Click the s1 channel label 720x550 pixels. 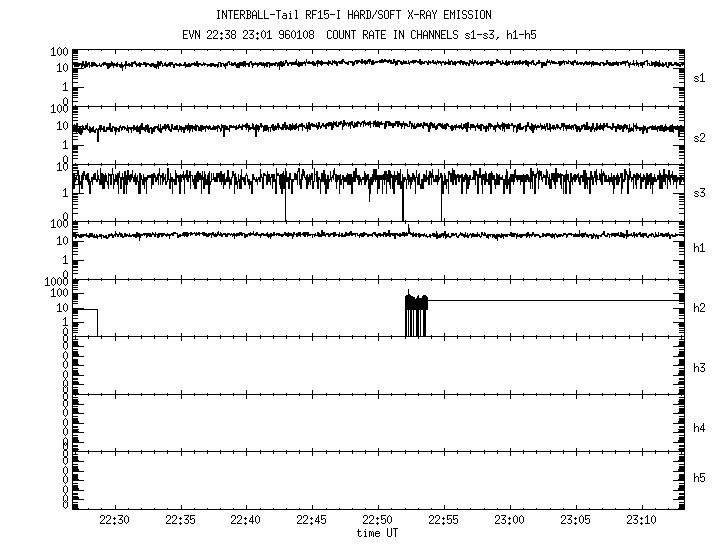pos(699,77)
